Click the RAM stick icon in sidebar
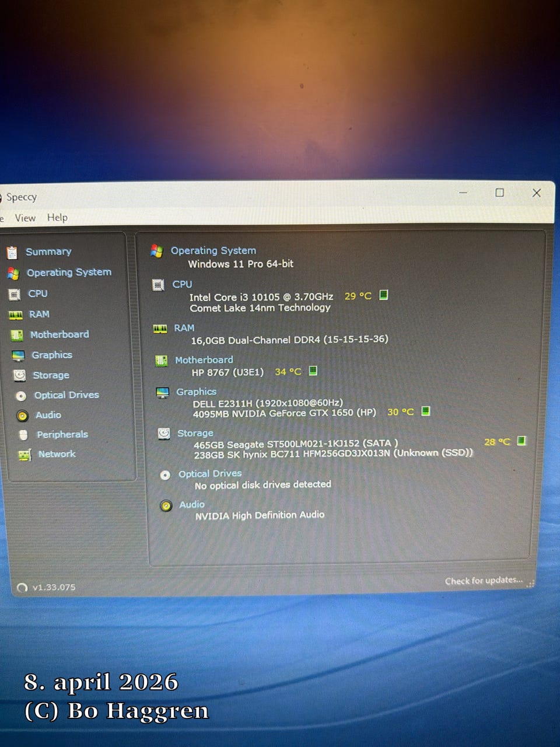This screenshot has width=560, height=747. 16,315
